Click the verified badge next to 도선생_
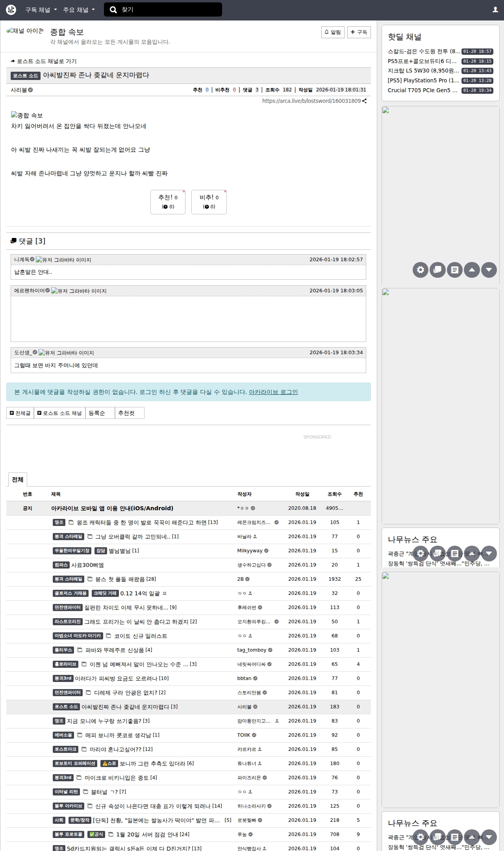Image resolution: width=504 pixels, height=851 pixels. pyautogui.click(x=35, y=352)
